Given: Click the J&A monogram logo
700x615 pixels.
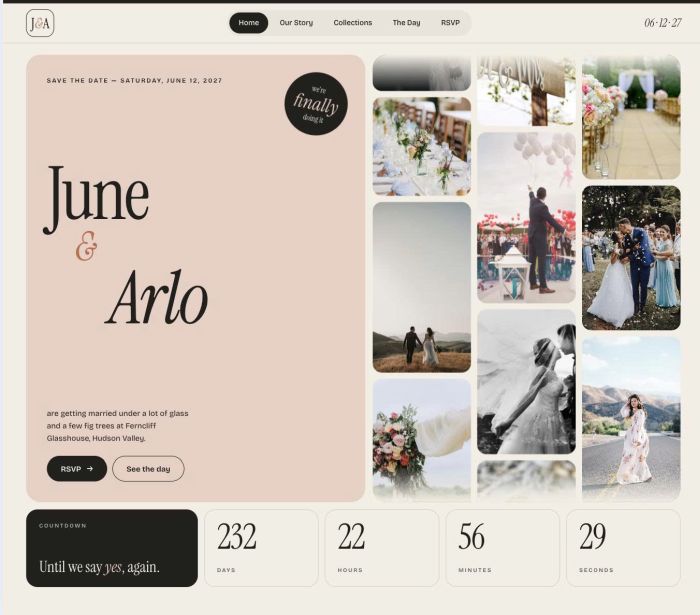Looking at the screenshot, I should point(40,23).
